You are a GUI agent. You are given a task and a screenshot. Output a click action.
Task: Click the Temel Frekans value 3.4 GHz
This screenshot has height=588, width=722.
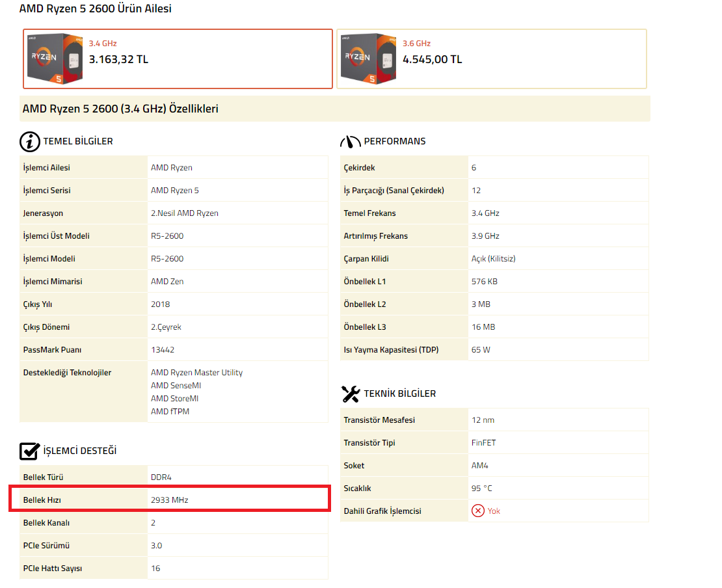point(485,213)
